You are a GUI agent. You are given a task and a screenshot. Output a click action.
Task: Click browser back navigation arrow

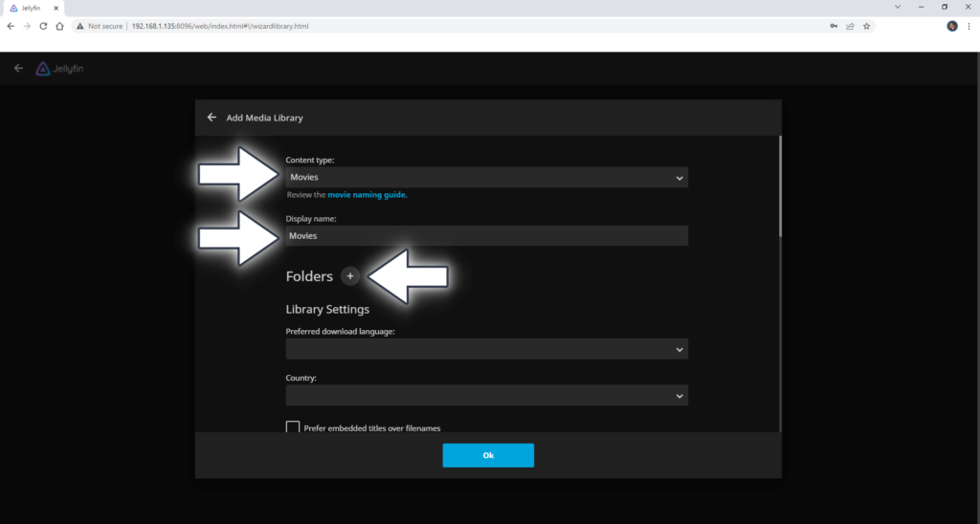[x=11, y=26]
